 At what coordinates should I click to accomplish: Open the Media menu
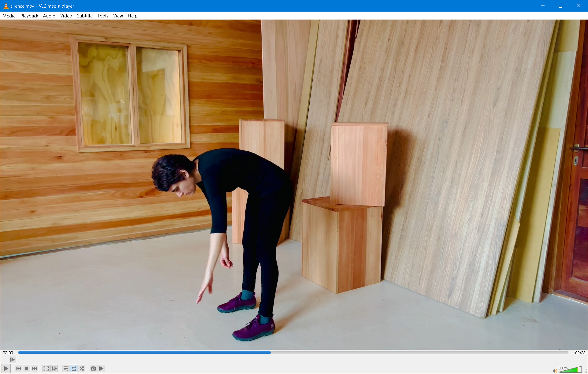pyautogui.click(x=9, y=16)
